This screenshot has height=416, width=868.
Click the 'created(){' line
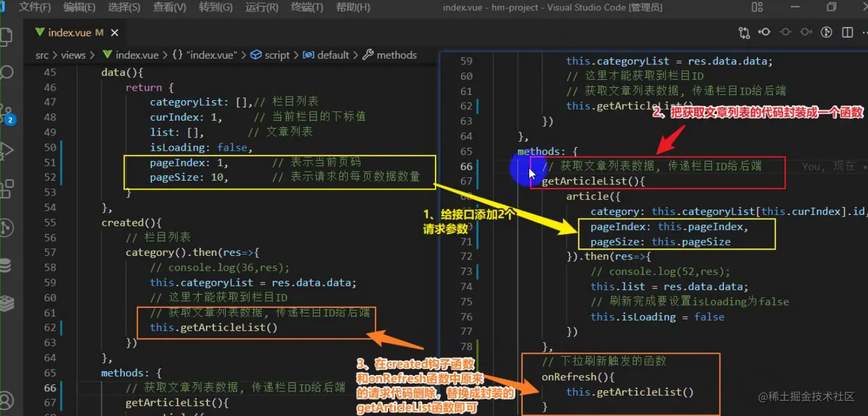[132, 222]
